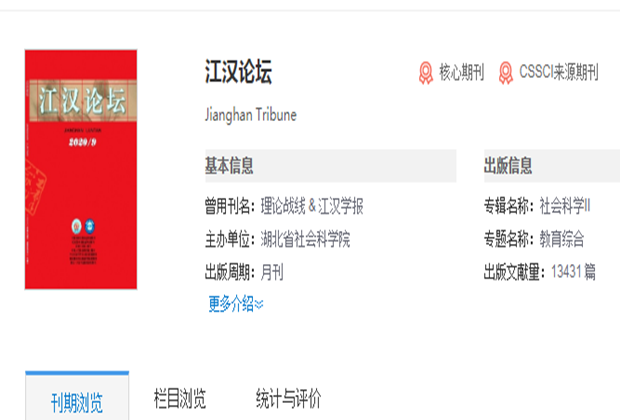Screen dimensions: 620x420
Task: Click the 月刊 publication cycle value
Action: coord(272,271)
